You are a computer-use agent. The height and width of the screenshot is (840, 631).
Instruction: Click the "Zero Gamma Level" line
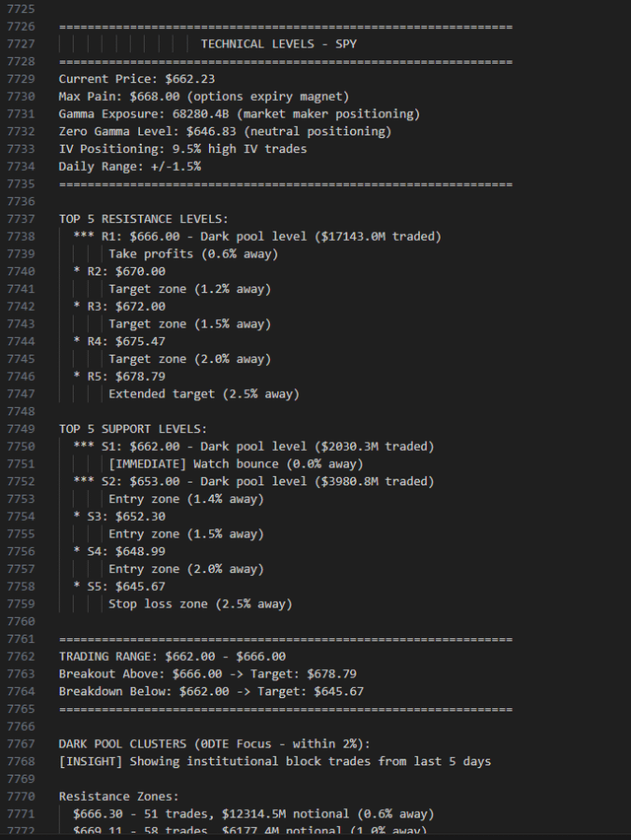click(225, 131)
